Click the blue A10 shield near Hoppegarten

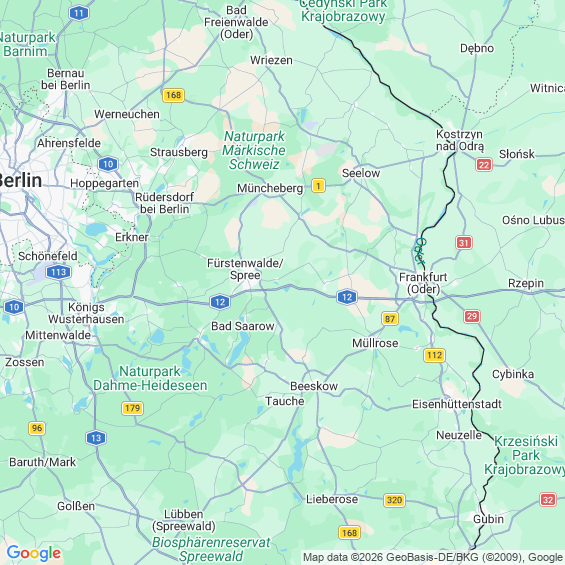[x=108, y=164]
